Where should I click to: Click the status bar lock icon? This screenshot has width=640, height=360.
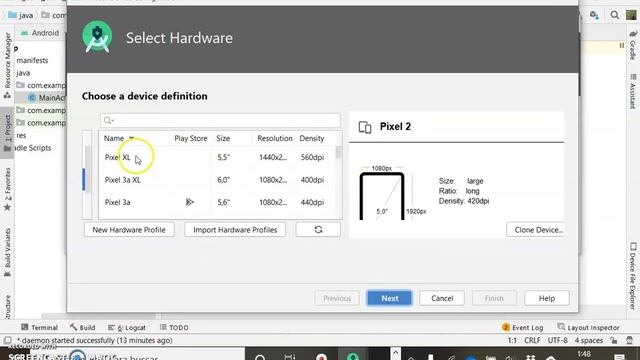[x=613, y=340]
